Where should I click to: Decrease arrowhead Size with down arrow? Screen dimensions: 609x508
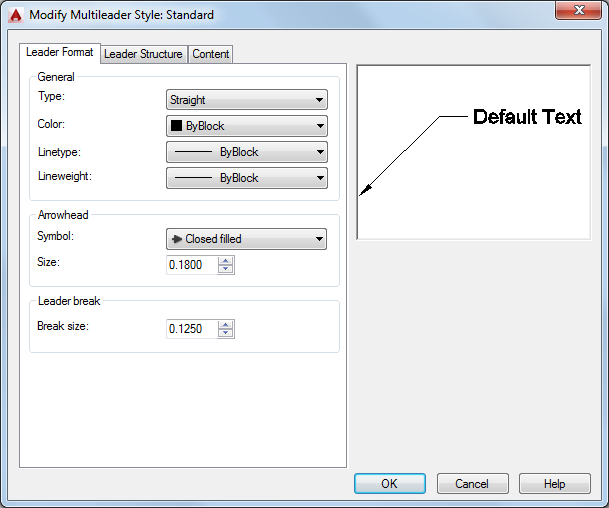(x=226, y=269)
